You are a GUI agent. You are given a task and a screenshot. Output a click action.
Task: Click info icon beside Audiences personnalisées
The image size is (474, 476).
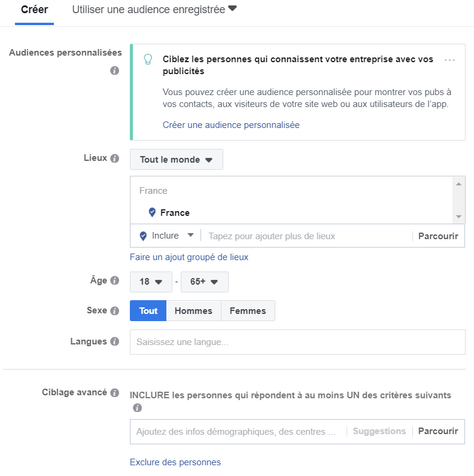(x=114, y=71)
